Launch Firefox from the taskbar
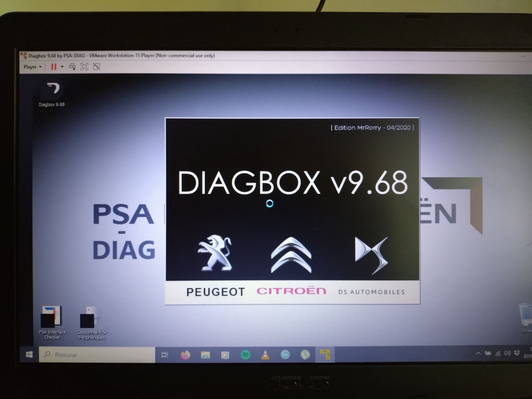532x399 pixels. click(185, 355)
